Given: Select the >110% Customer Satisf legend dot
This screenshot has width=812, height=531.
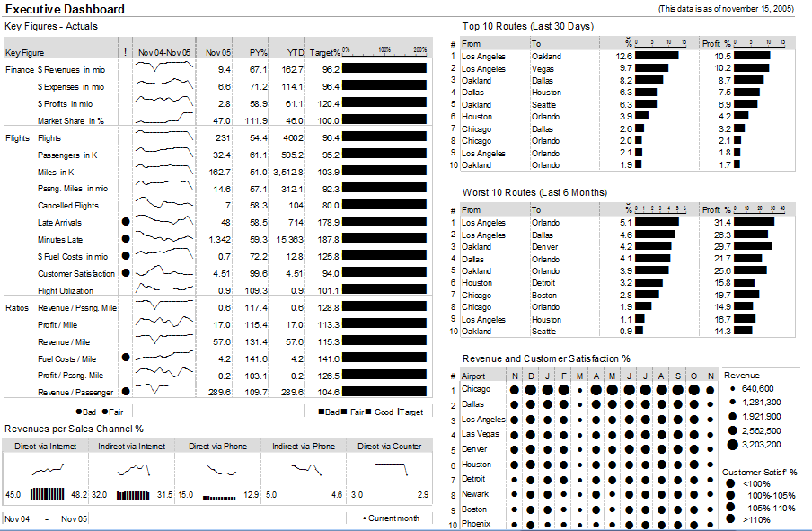Looking at the screenshot, I should 732,519.
